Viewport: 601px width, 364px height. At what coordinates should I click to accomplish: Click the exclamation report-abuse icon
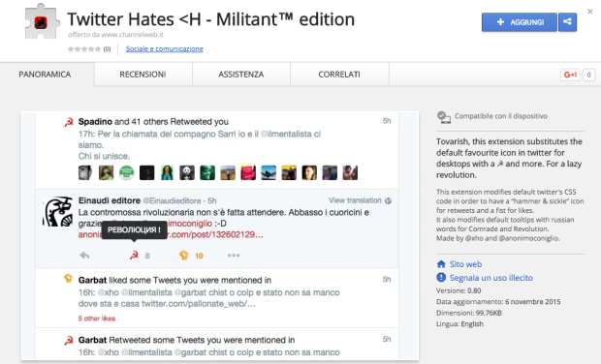coord(441,277)
